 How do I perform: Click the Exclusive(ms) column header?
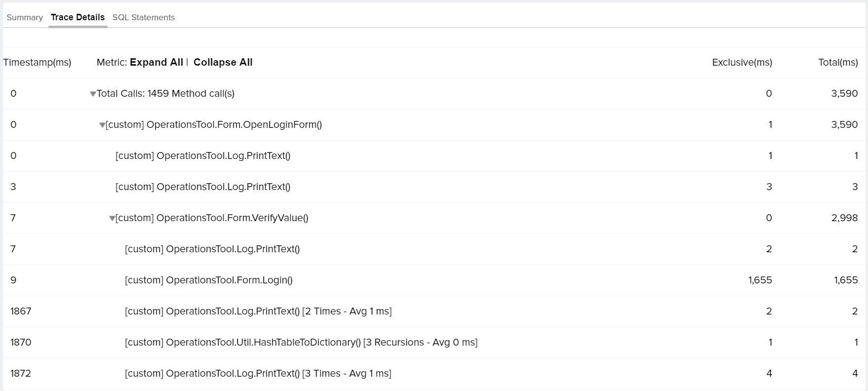[742, 63]
